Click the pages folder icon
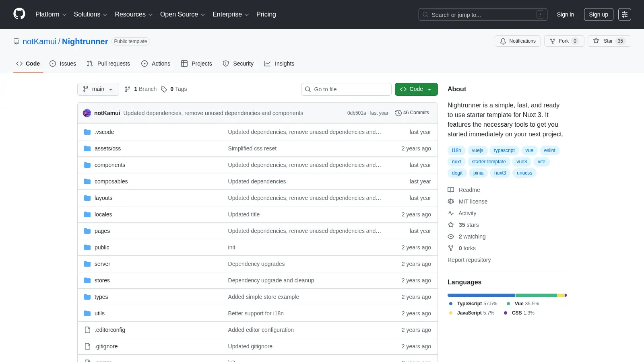 pyautogui.click(x=87, y=231)
